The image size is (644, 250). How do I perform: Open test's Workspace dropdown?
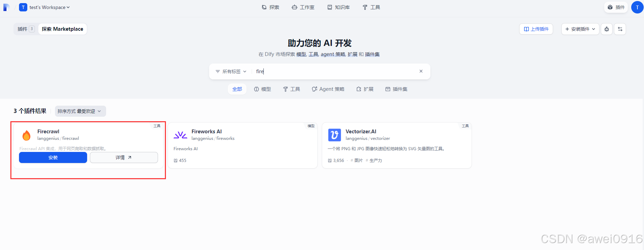click(44, 7)
